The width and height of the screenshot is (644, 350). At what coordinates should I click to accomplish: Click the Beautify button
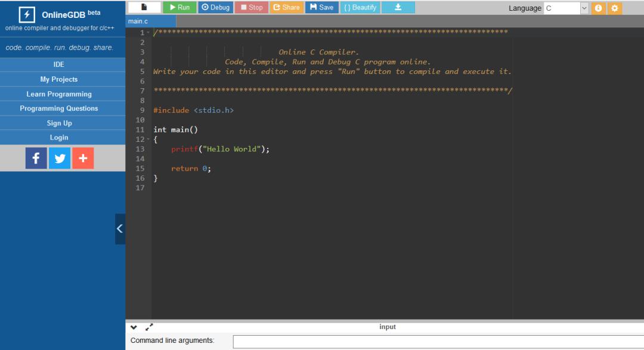point(360,7)
